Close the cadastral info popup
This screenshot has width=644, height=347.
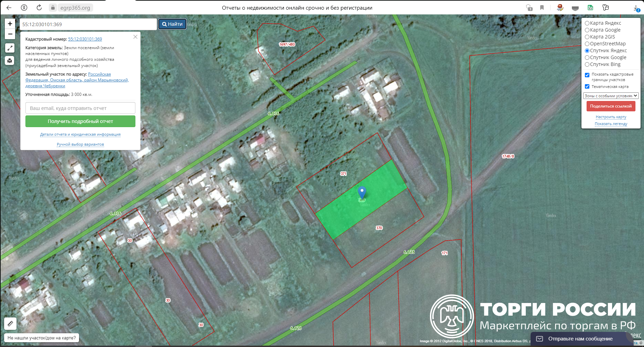(x=135, y=37)
